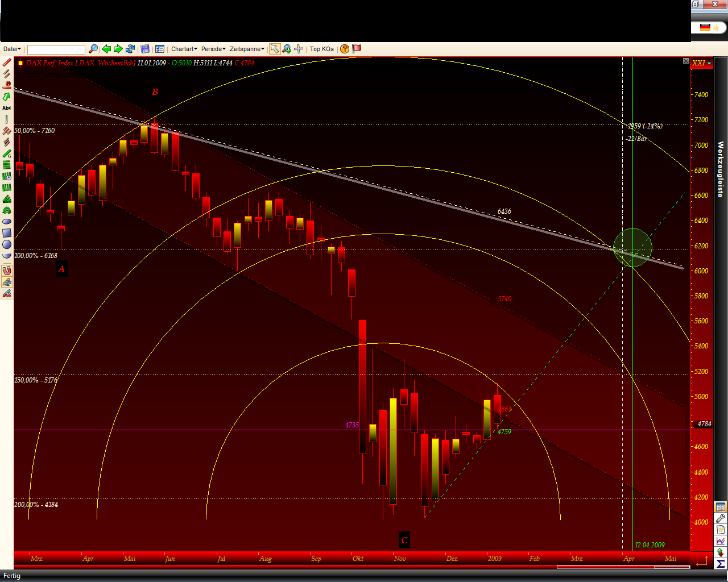The height and width of the screenshot is (582, 728).
Task: Open the chart properties checklist icon
Action: (x=160, y=49)
